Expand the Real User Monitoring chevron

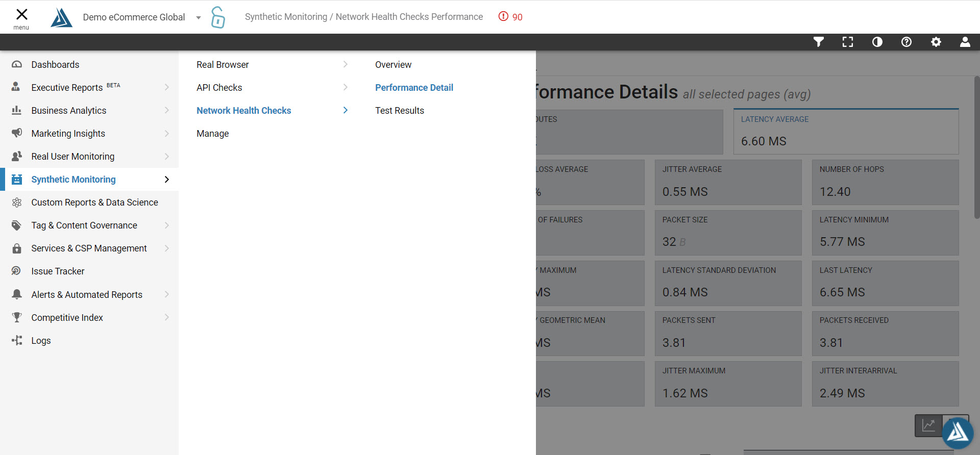pos(167,156)
